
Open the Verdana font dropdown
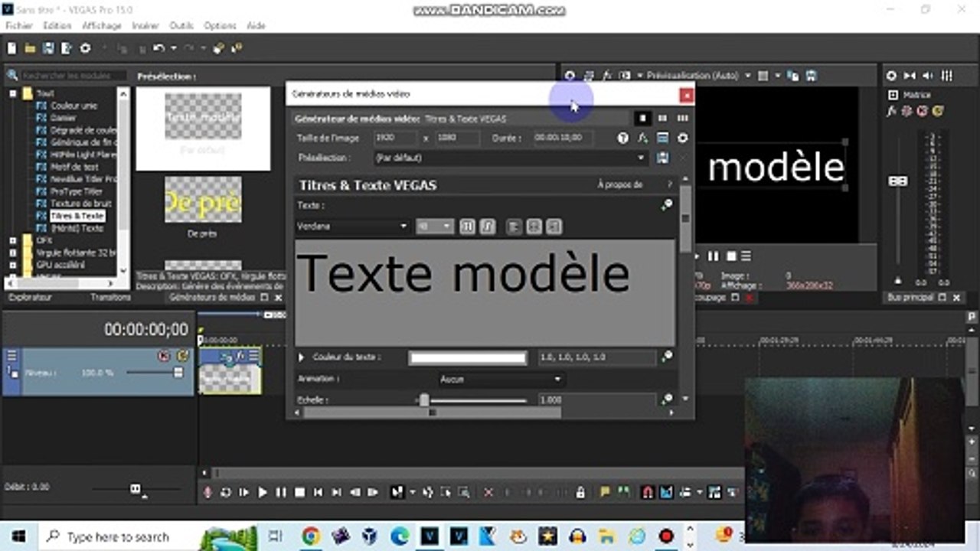353,227
